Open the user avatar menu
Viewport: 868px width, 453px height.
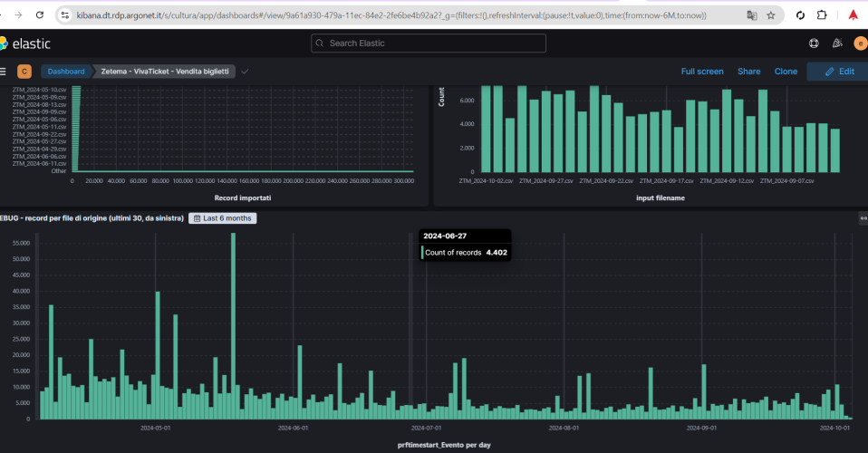pos(860,43)
